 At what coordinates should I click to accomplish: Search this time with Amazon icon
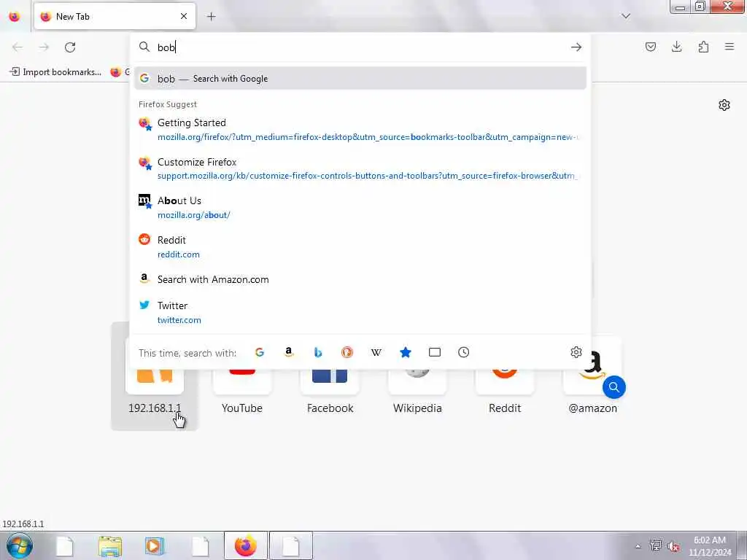(289, 352)
